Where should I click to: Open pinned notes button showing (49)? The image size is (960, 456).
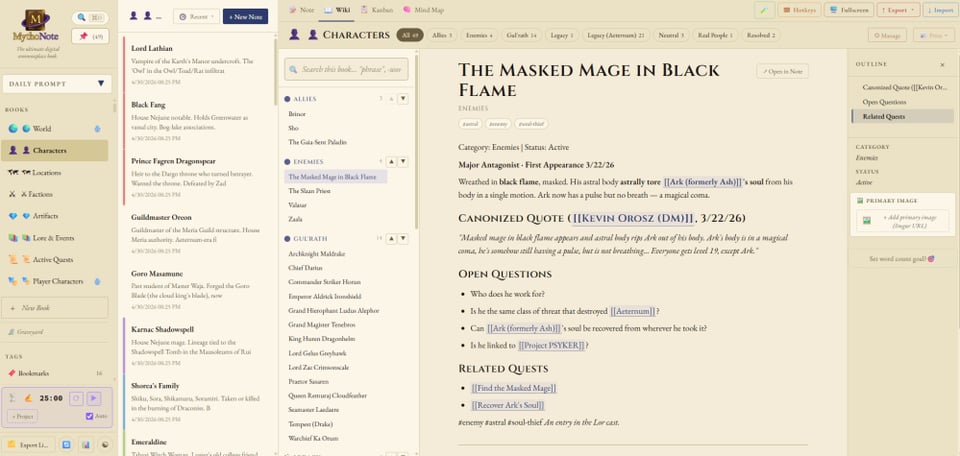click(x=90, y=36)
